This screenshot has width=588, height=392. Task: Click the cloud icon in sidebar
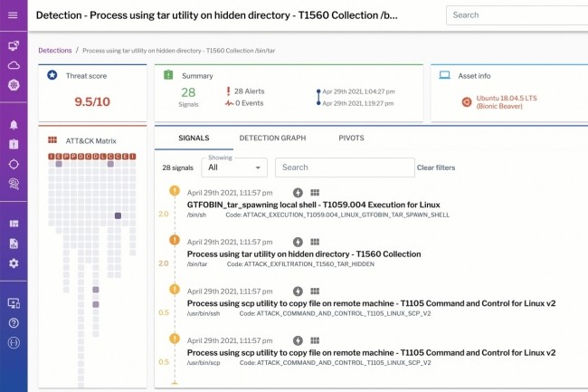click(x=14, y=65)
